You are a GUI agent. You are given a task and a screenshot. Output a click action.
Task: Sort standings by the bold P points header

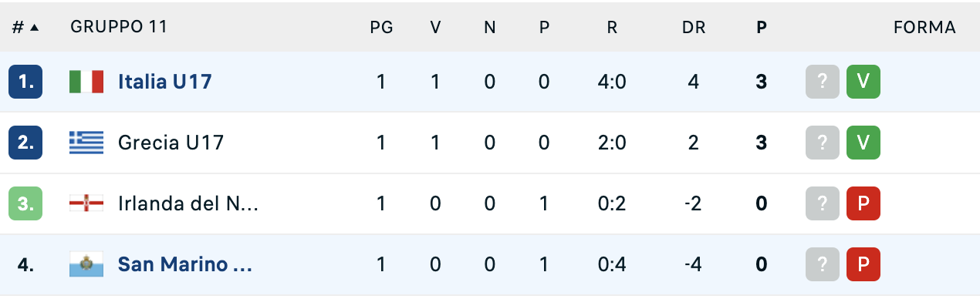tap(762, 28)
